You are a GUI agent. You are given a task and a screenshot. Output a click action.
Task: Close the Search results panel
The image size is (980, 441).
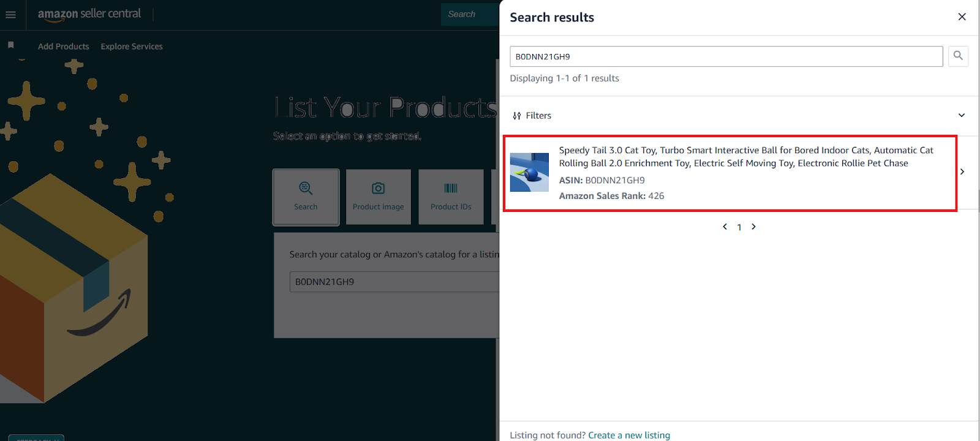coord(962,17)
